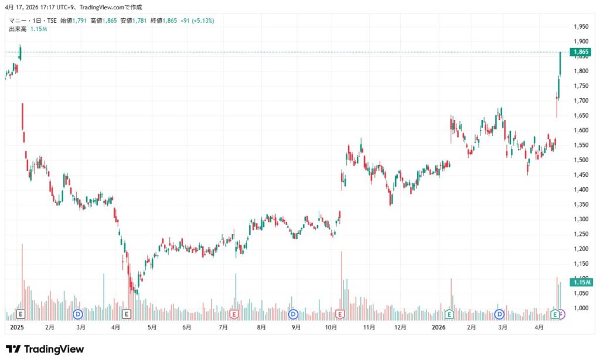600x364 pixels.
Task: Select the green E marker in January 2026
Action: click(x=450, y=314)
